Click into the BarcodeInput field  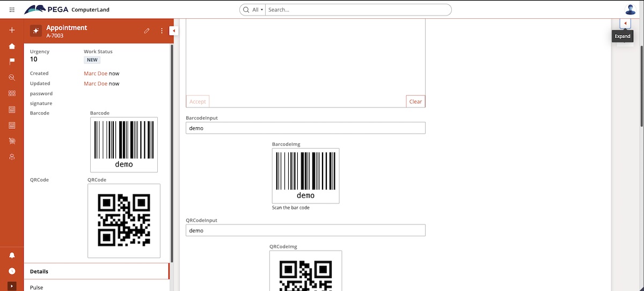coord(305,128)
